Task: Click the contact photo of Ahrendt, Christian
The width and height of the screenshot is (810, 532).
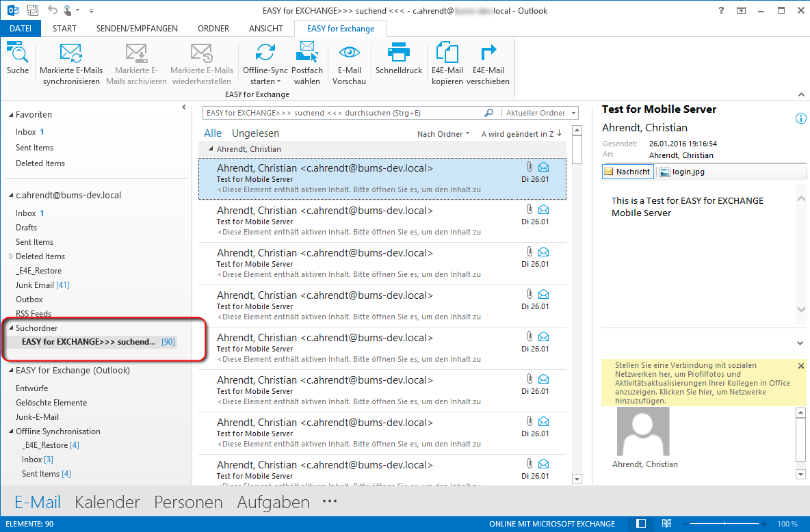Action: pos(643,431)
